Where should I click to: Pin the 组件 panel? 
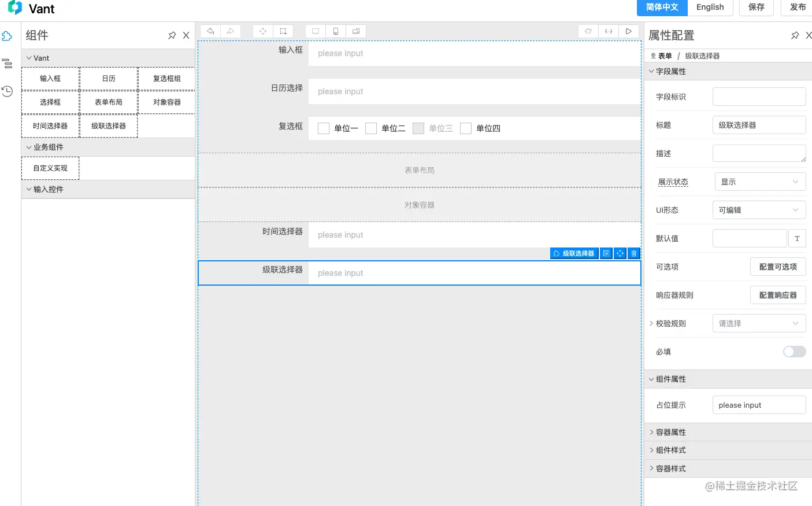[172, 35]
